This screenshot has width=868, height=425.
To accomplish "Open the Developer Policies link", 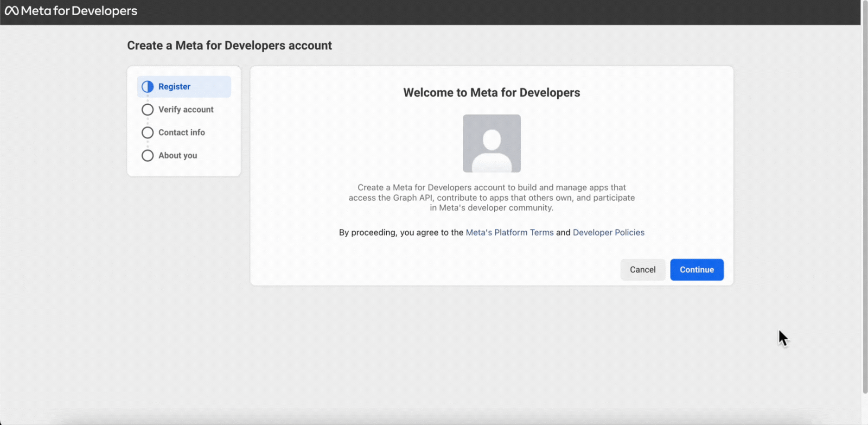I will click(608, 232).
